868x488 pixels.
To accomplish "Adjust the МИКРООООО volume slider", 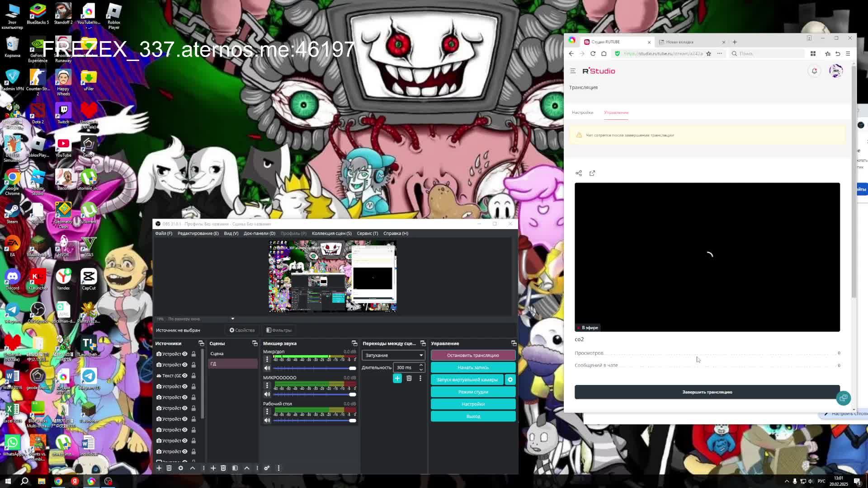I will coord(315,394).
